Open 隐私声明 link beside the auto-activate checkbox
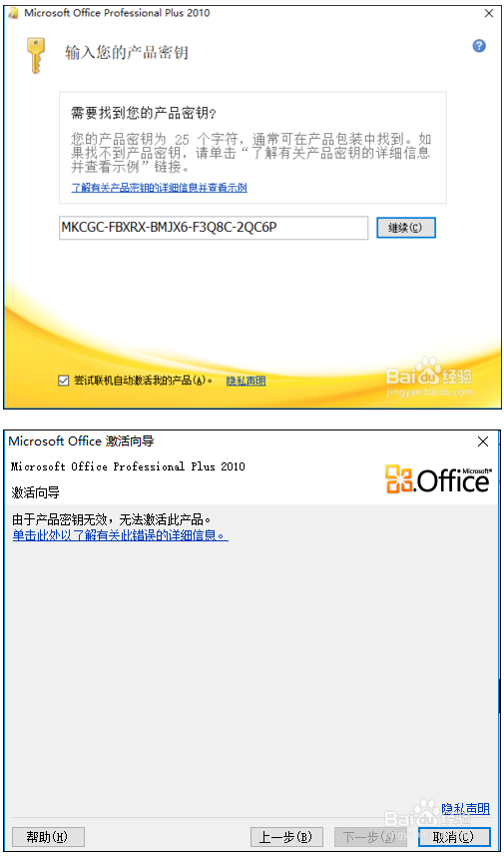The image size is (504, 857). coord(246,381)
